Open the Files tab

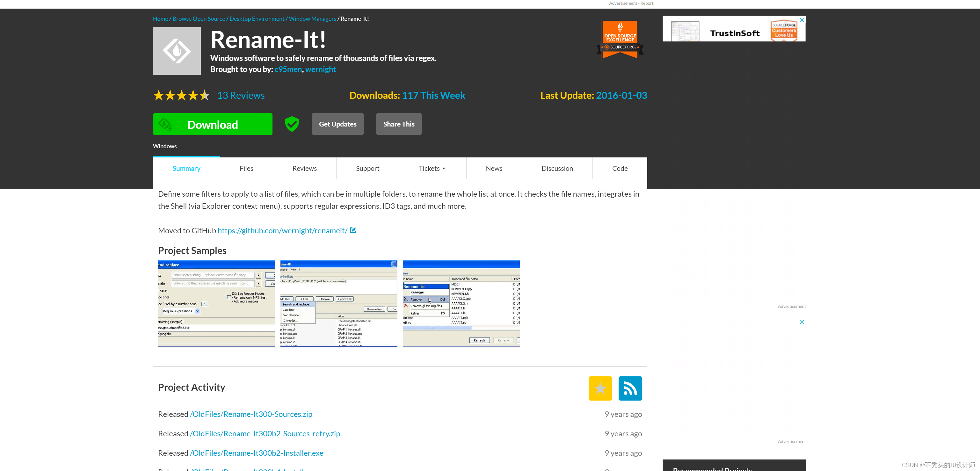pos(246,168)
